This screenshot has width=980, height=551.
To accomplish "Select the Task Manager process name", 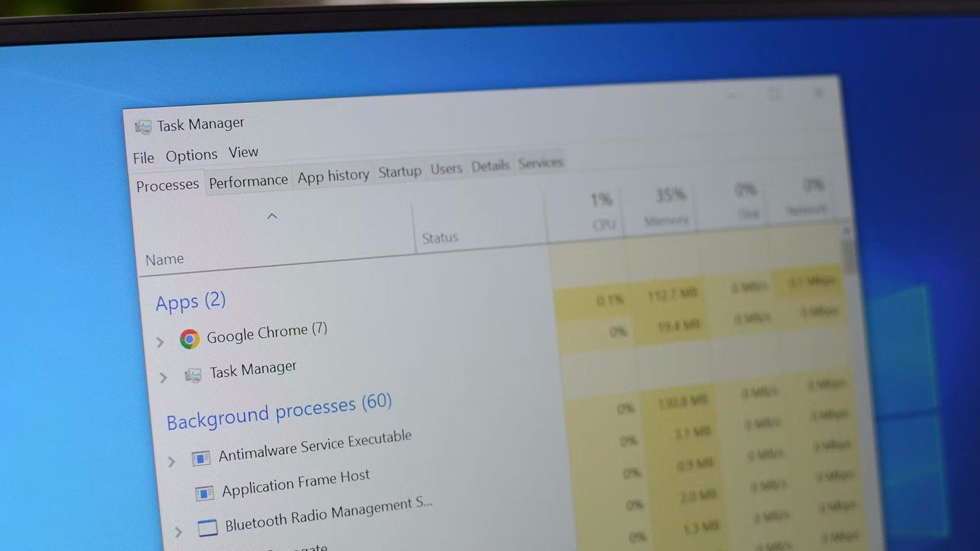I will [x=253, y=370].
